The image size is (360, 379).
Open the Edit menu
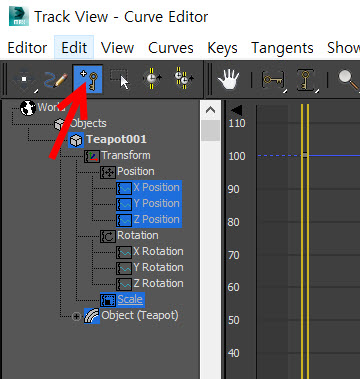coord(74,48)
